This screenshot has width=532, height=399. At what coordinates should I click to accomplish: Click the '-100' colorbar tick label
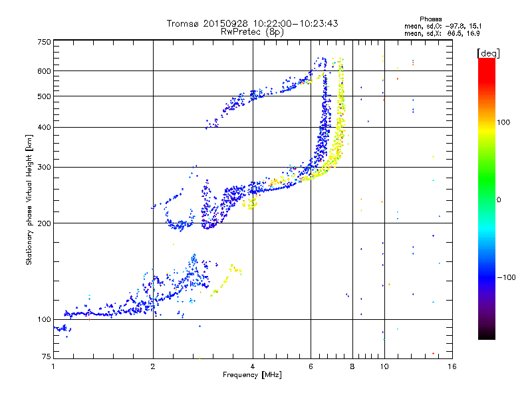click(x=506, y=277)
